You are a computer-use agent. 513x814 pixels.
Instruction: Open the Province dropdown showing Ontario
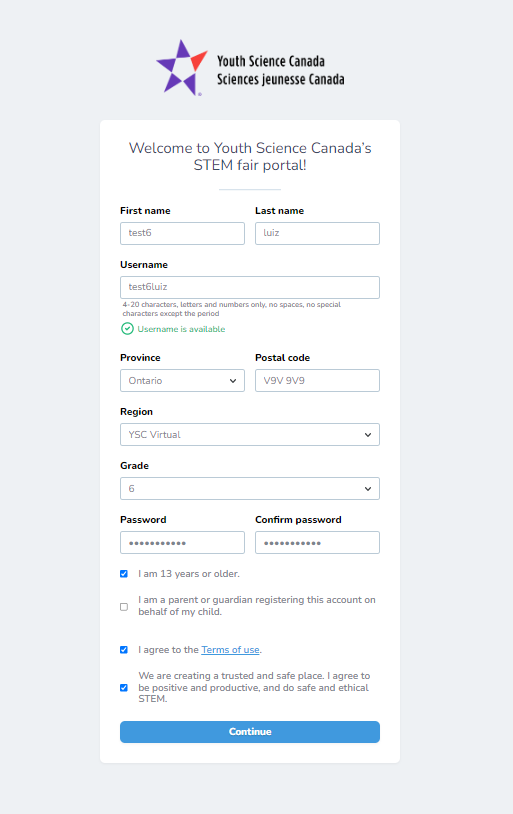click(x=182, y=381)
